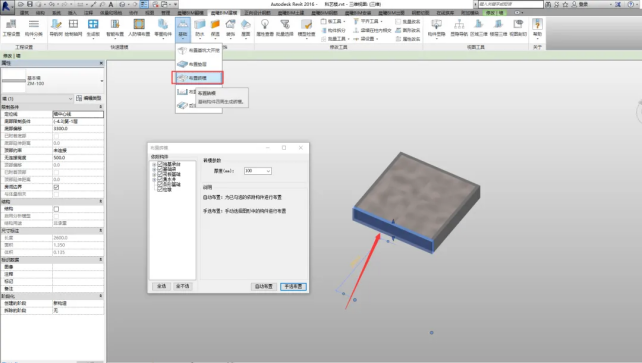
Task: Open the 厚度(mm) thickness dropdown
Action: point(258,171)
